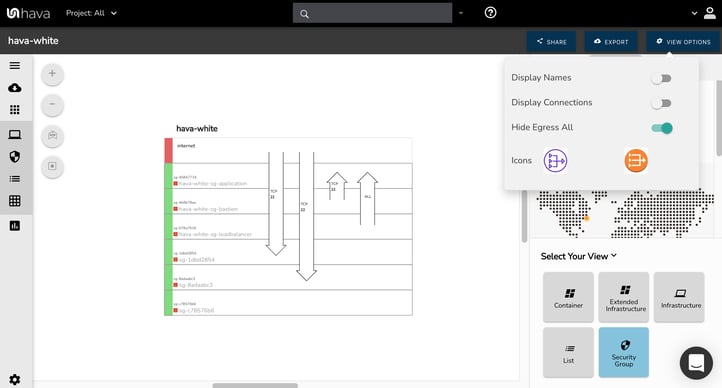Switch to the Extended Infrastructure view
Screen dimensions: 722x388
pos(624,297)
